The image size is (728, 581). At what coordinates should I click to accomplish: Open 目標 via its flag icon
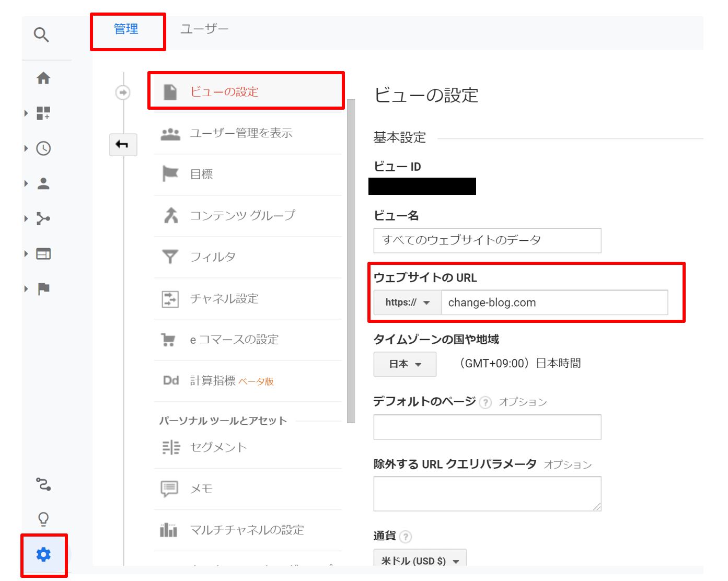(169, 175)
